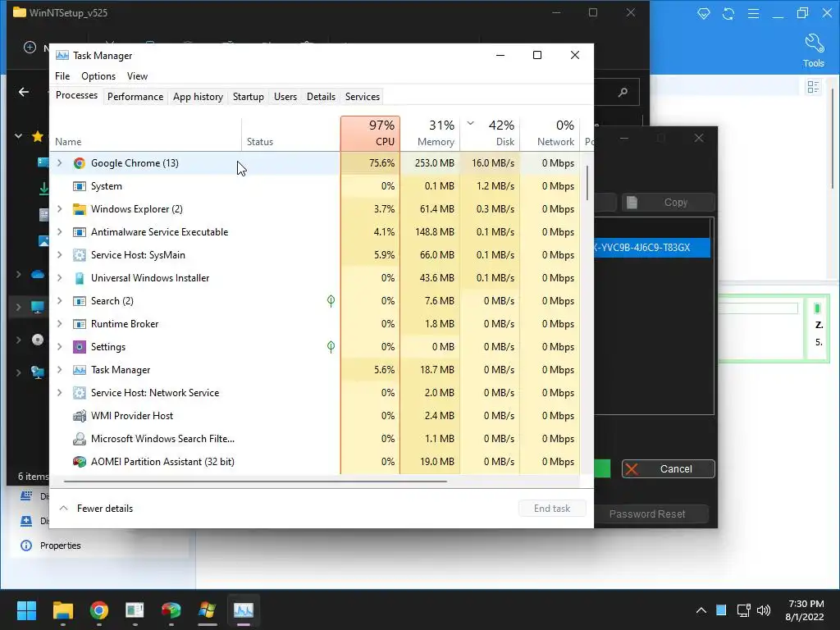Collapse view with Fewer details chevron
Image resolution: width=840 pixels, height=630 pixels.
point(64,508)
